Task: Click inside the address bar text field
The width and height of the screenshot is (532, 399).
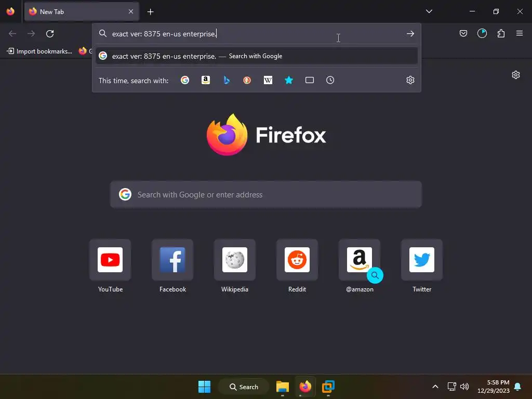Action: point(256,34)
